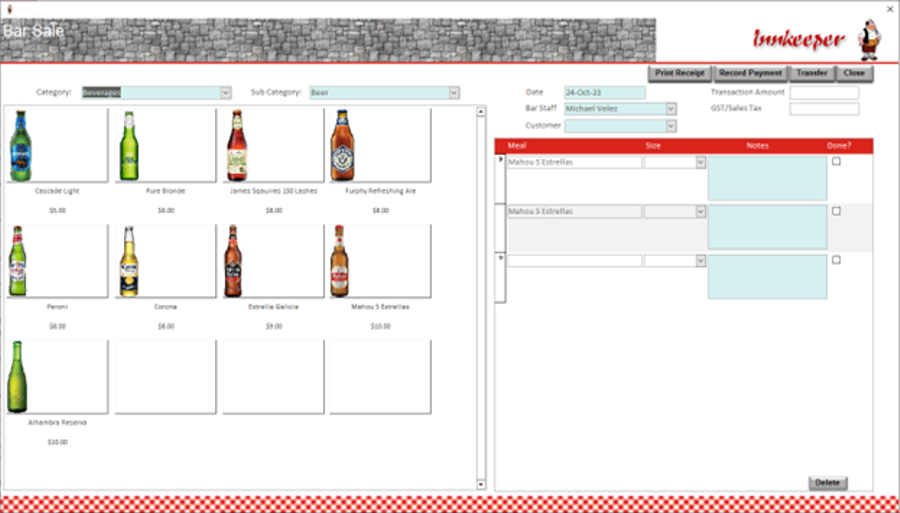The height and width of the screenshot is (513, 900).
Task: Click the Corona beer bottle image
Action: (129, 261)
